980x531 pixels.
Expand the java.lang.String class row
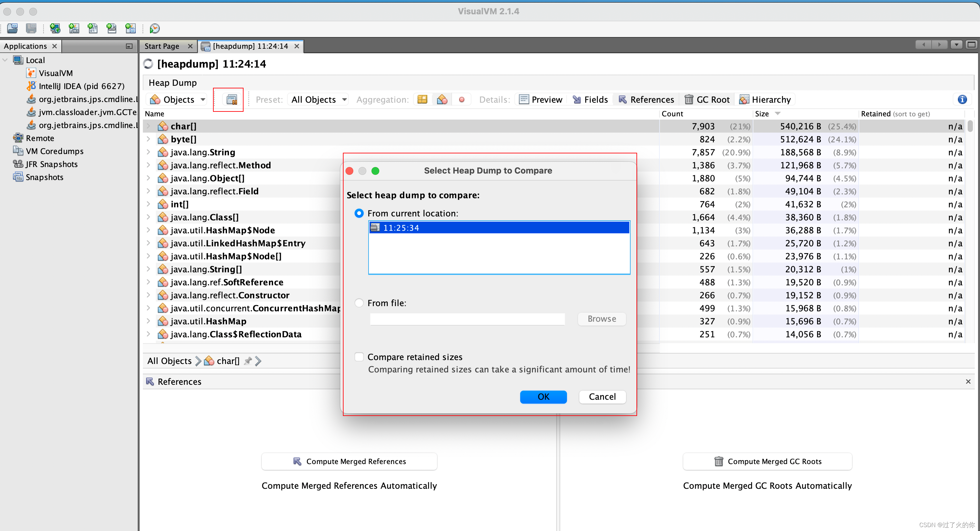pos(148,152)
